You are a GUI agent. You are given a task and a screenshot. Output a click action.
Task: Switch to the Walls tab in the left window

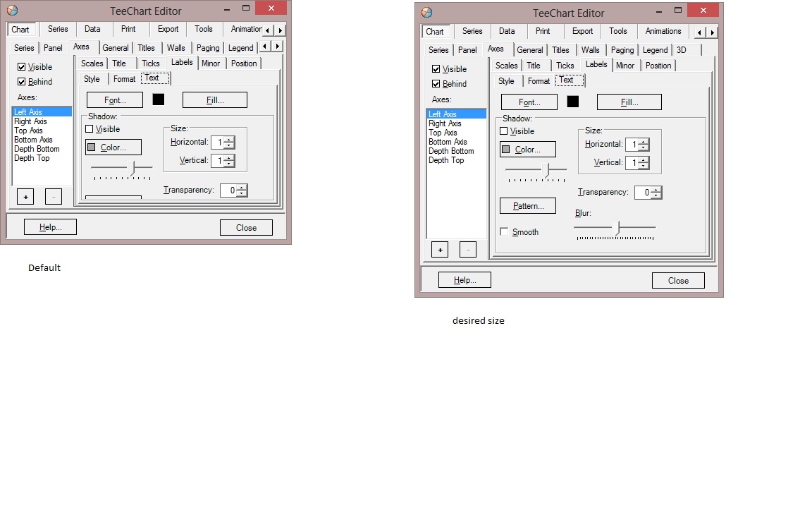pyautogui.click(x=176, y=48)
